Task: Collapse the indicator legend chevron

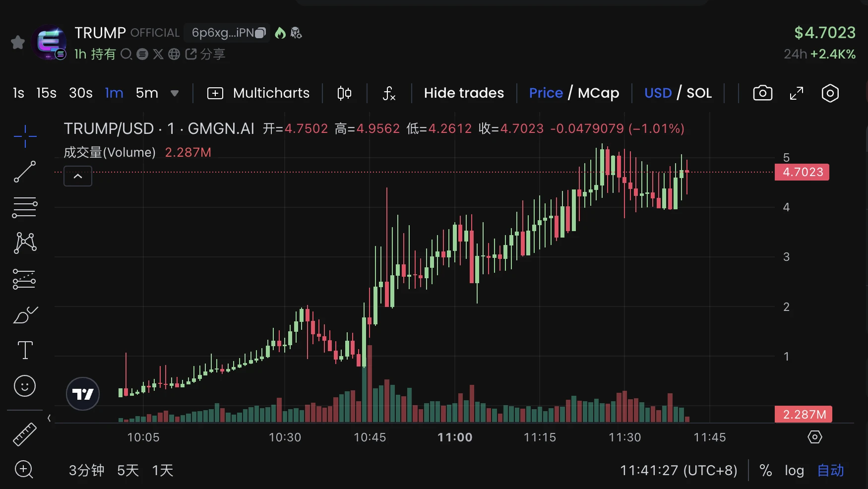Action: pyautogui.click(x=78, y=176)
